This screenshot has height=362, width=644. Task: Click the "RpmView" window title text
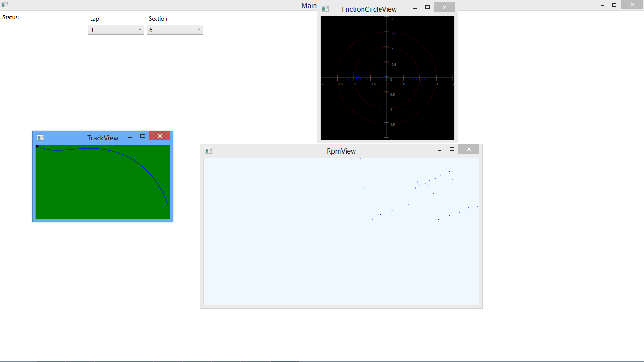[x=341, y=151]
